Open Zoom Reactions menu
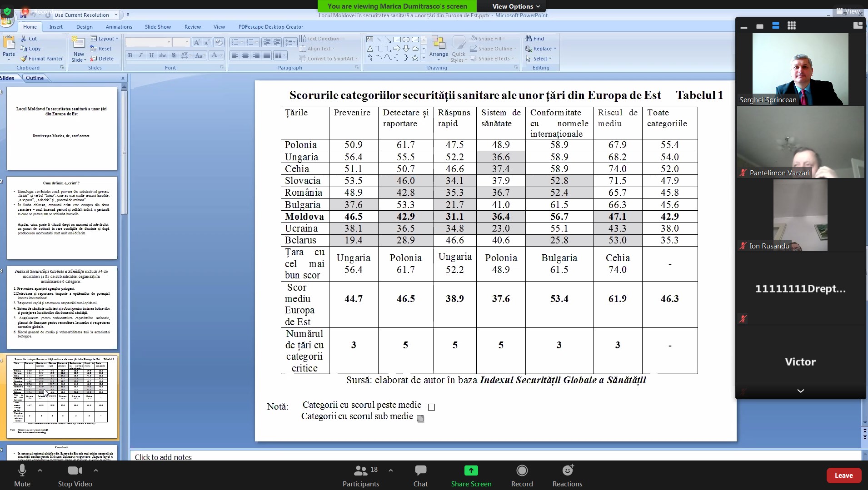Image resolution: width=868 pixels, height=490 pixels. point(567,475)
